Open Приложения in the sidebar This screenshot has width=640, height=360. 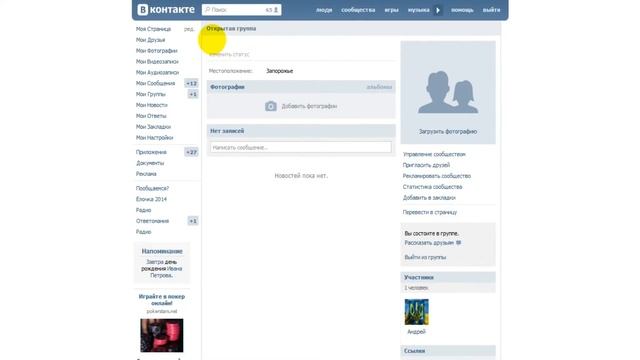click(x=151, y=152)
